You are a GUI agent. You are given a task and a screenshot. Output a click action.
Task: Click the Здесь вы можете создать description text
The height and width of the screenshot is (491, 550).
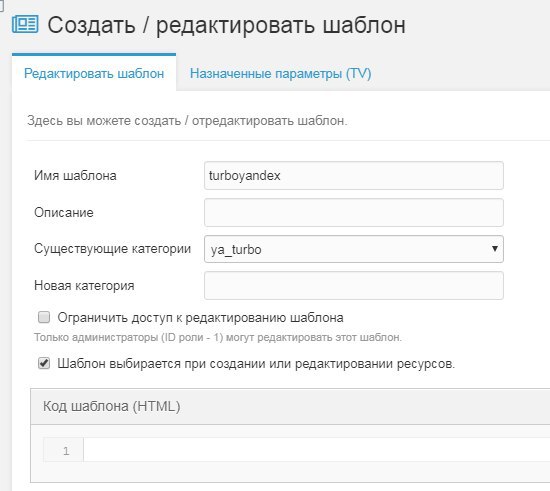pos(187,121)
